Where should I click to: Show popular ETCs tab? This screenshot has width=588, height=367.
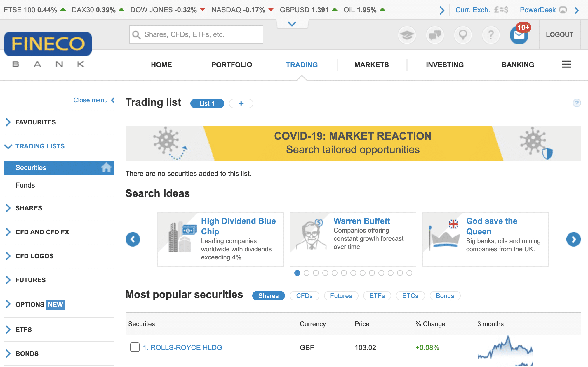(x=410, y=296)
